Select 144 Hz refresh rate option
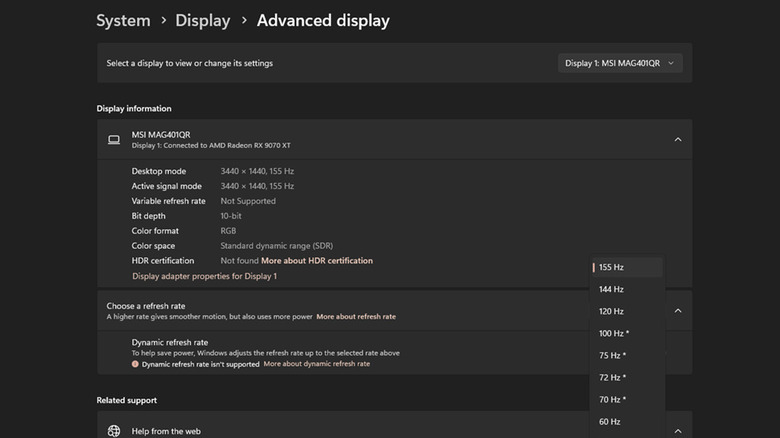The height and width of the screenshot is (438, 780). pyautogui.click(x=627, y=289)
